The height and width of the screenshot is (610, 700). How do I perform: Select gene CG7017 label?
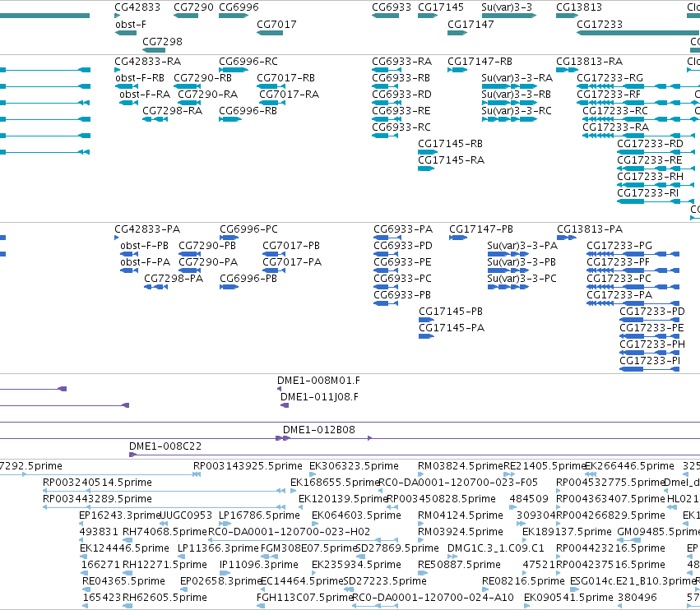[x=276, y=25]
